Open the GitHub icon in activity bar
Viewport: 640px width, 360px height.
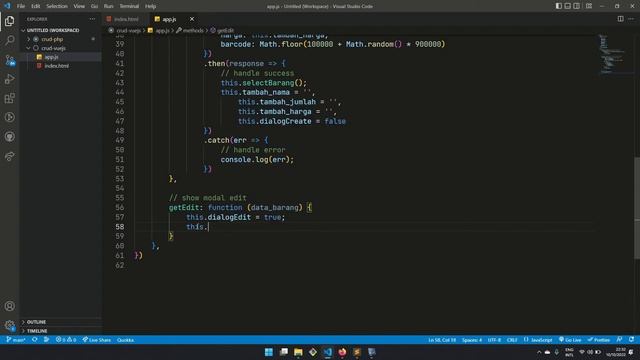[10, 137]
